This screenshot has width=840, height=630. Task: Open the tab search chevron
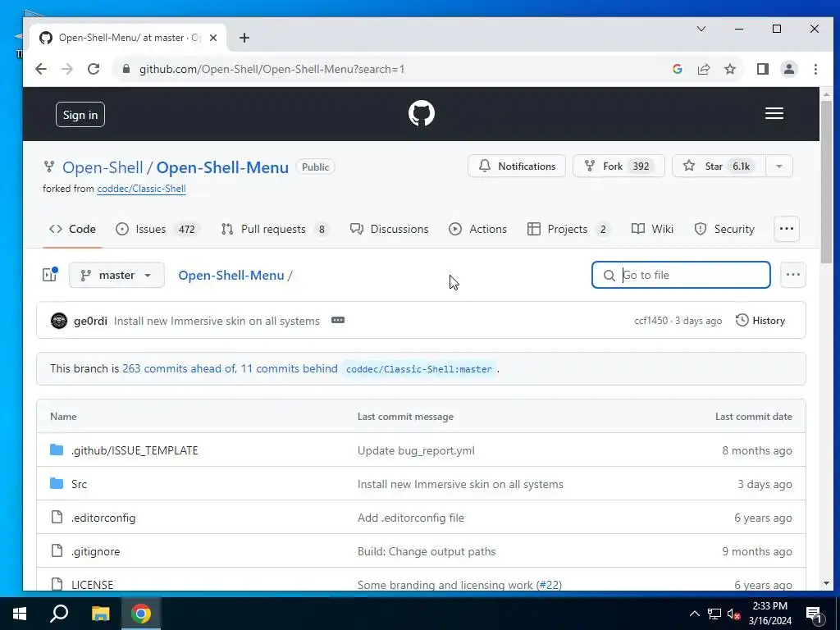(701, 29)
